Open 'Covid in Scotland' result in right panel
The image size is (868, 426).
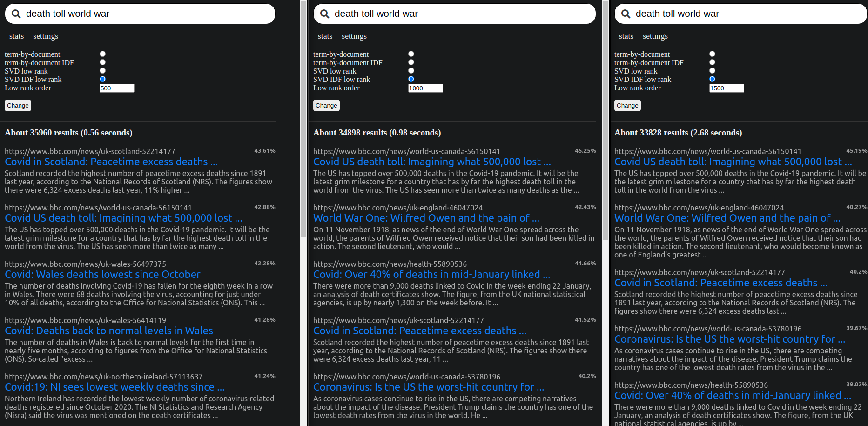[x=721, y=283]
